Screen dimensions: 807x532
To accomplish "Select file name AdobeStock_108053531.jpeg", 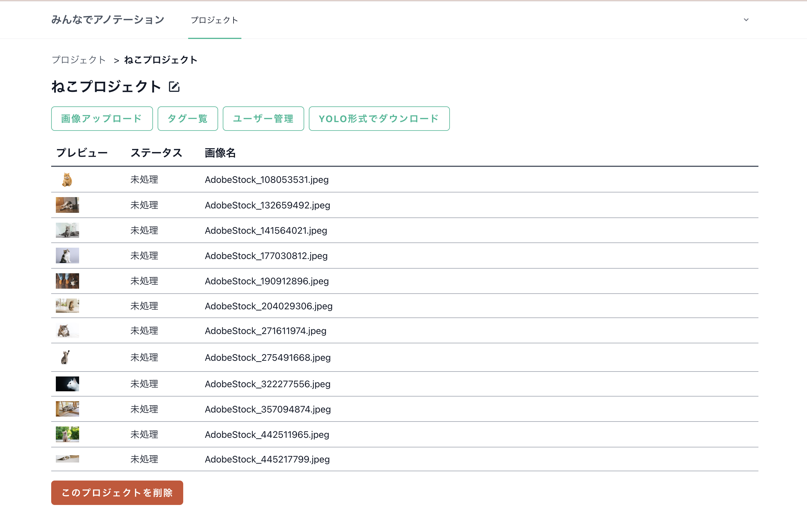I will [x=267, y=179].
